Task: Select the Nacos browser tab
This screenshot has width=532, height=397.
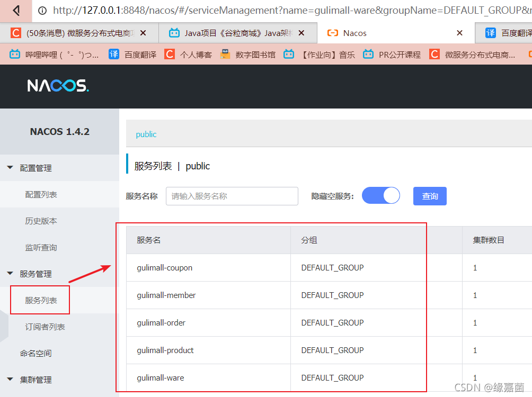Action: click(396, 33)
